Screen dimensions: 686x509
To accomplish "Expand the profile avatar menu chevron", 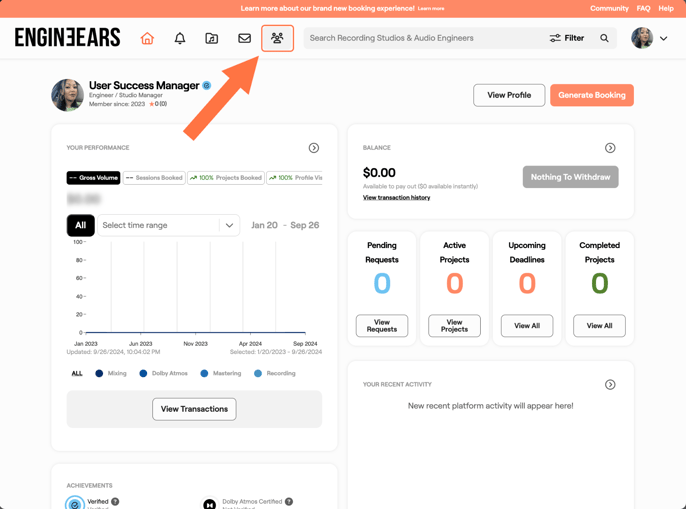I will click(663, 39).
